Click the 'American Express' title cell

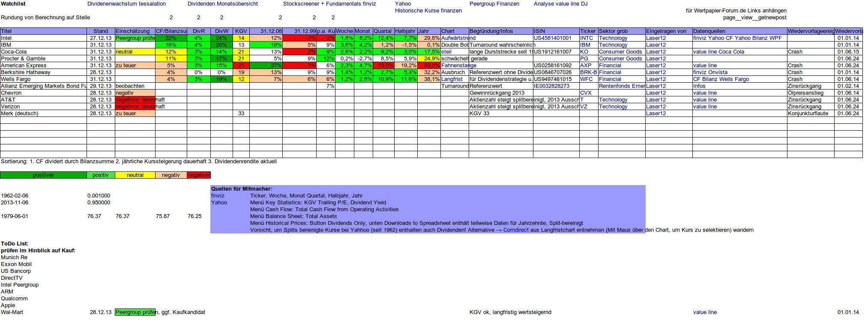(43, 66)
